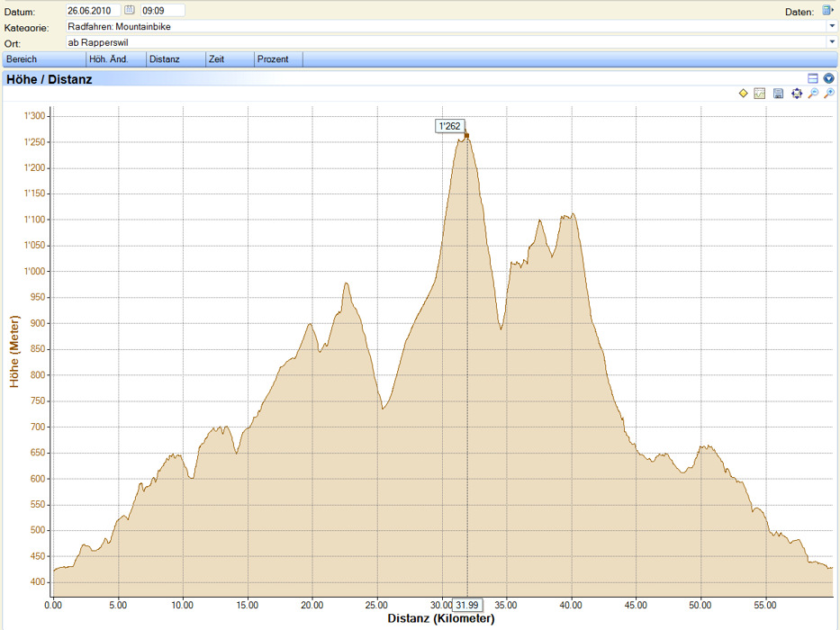Click the 1'262 peak marker point
The height and width of the screenshot is (630, 840).
pos(466,136)
